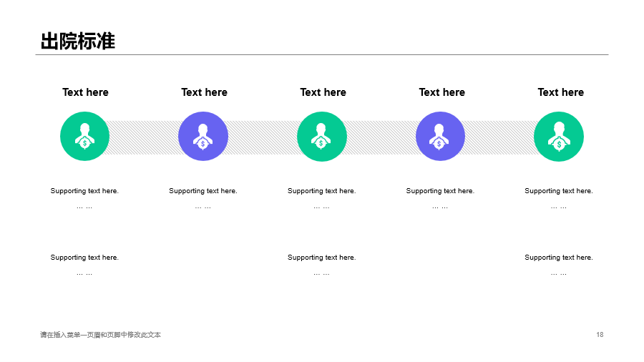This screenshot has height=362, width=644.
Task: Click the first 'Text here' heading
Action: [85, 92]
